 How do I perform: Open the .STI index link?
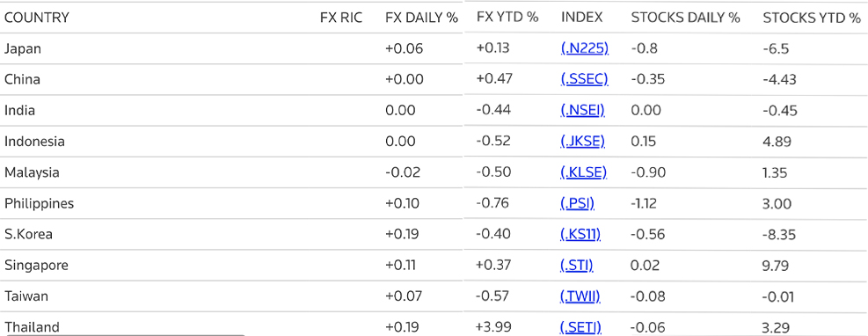(577, 265)
